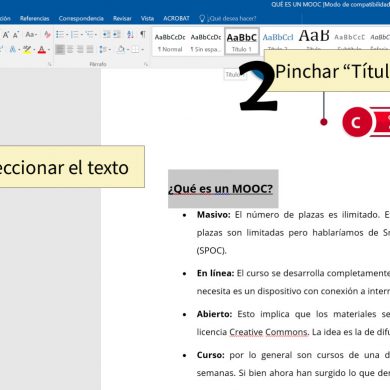
Task: Open the Párrafo dialog launcher arrow
Action: [146, 64]
